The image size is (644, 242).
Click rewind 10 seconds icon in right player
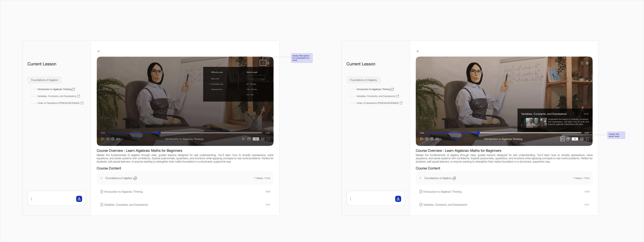pyautogui.click(x=427, y=139)
